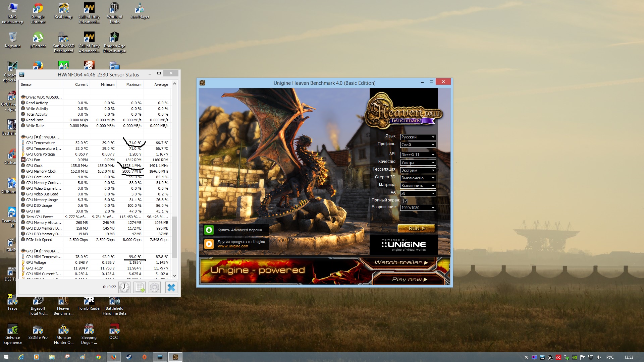Open the OCCT desktop shortcut

pyautogui.click(x=114, y=331)
